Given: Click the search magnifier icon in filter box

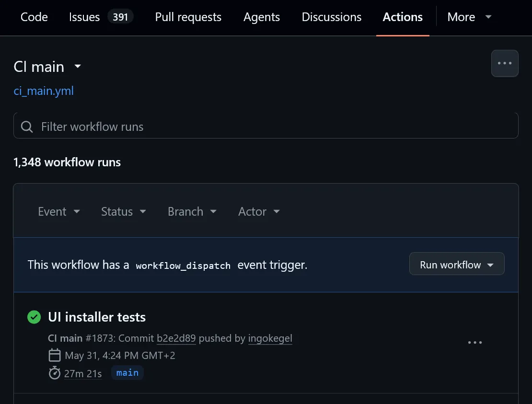Looking at the screenshot, I should coord(27,127).
